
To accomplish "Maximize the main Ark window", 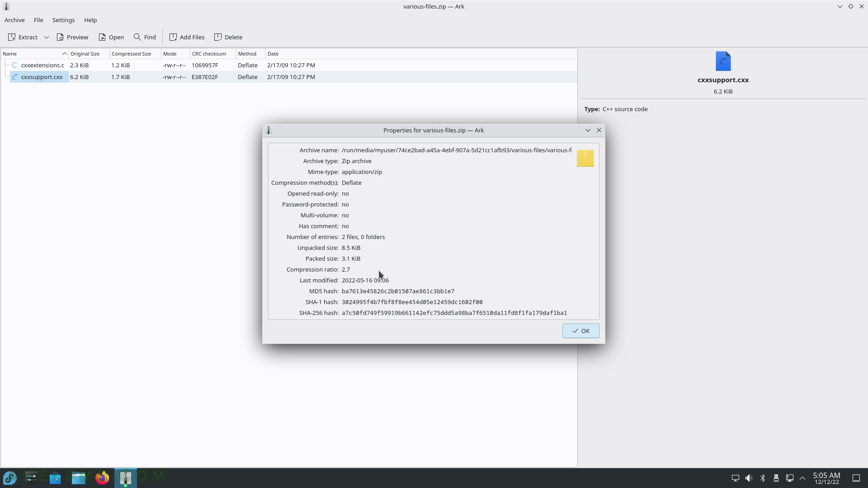I will tap(850, 6).
